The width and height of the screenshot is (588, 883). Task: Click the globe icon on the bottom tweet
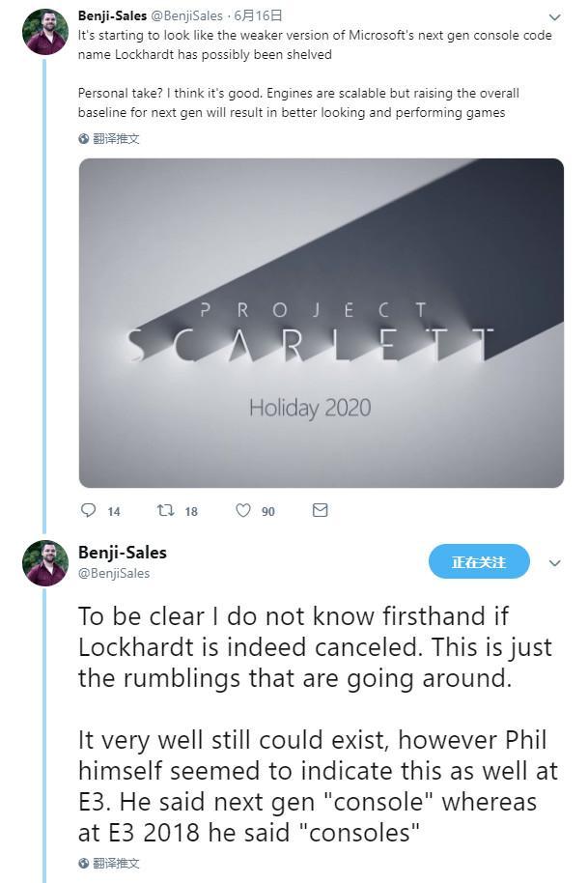83,864
